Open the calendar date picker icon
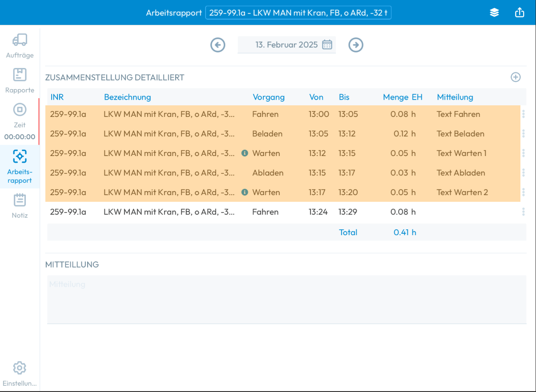 coord(327,45)
